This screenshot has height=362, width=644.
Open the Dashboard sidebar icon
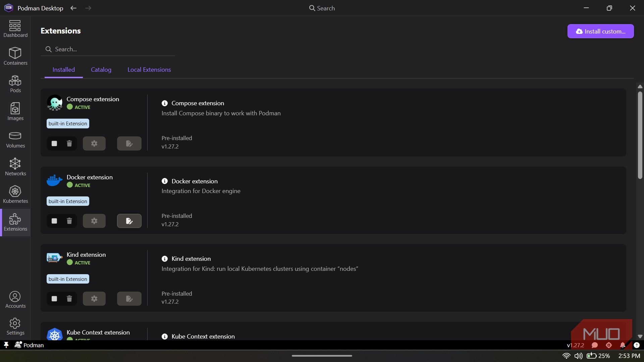15,29
